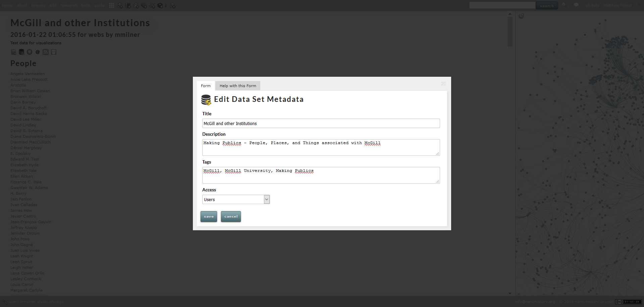
Task: Click the add group network icon
Action: coord(152,5)
